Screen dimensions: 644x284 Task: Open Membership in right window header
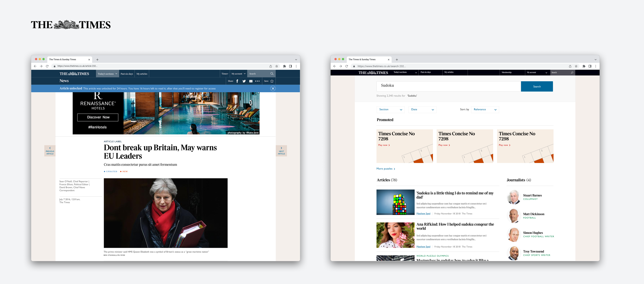click(507, 73)
